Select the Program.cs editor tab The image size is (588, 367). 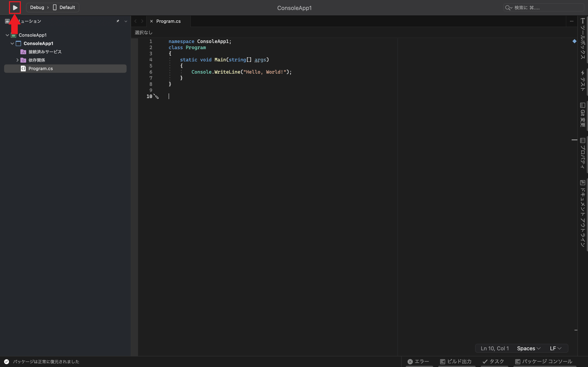coord(168,21)
